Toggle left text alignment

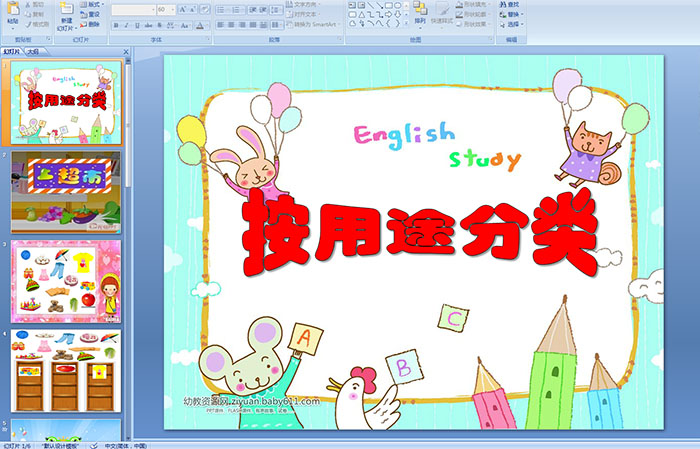(220, 25)
